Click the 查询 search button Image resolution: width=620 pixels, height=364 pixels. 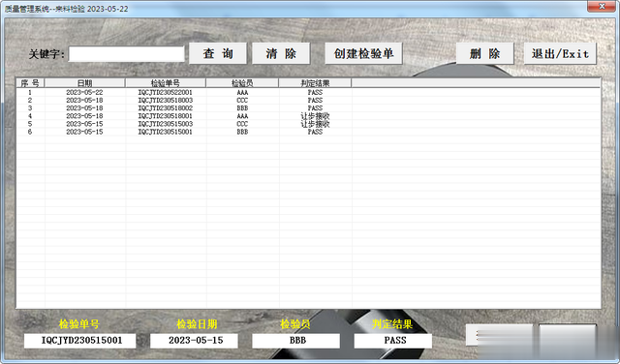pos(218,54)
